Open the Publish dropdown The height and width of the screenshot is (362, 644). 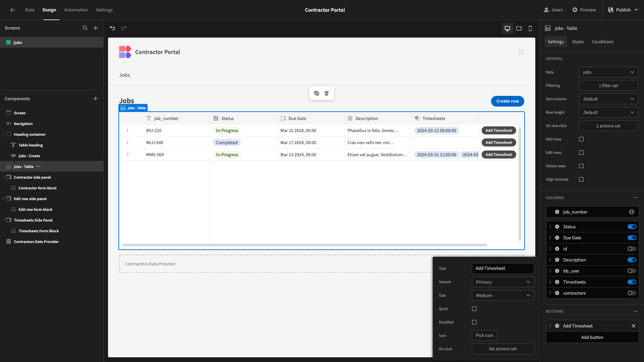pos(623,10)
